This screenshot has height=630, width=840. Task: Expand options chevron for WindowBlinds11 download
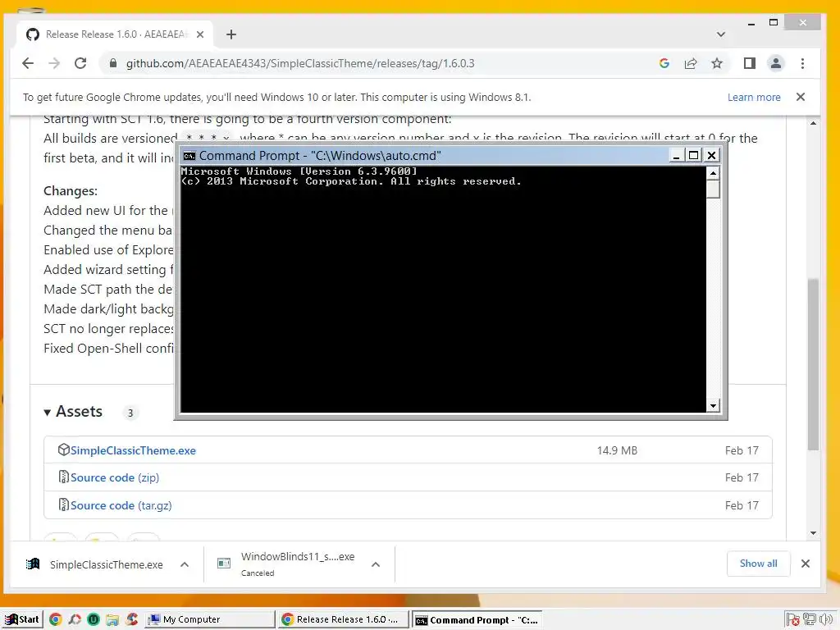(376, 564)
